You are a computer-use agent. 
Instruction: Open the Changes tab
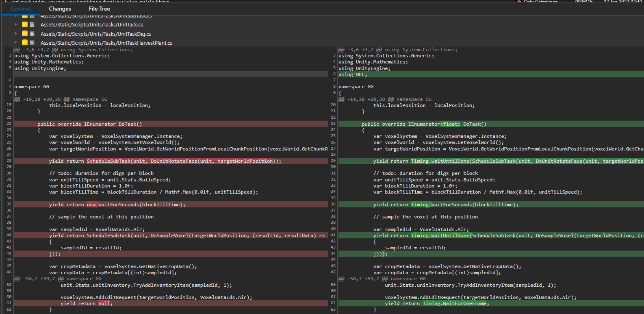tap(60, 9)
